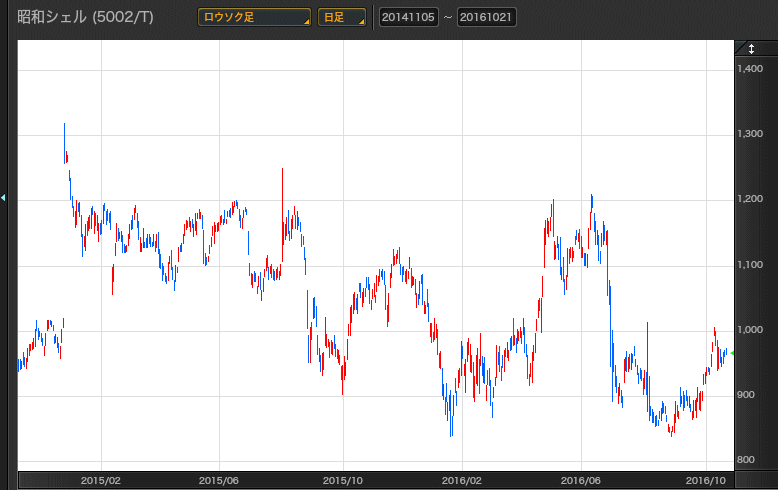This screenshot has width=778, height=490.
Task: Click the 900 price axis label
Action: pos(746,395)
